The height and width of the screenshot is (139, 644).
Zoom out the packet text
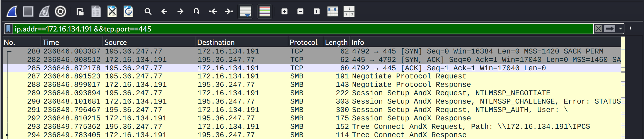point(301,12)
